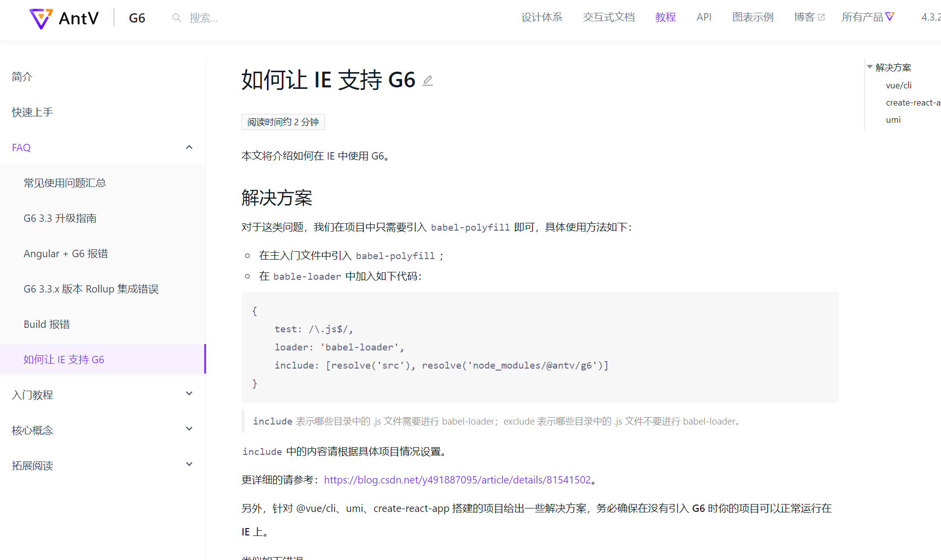Open G6 3.3.x 版本 Rollup 集成错误

click(x=91, y=289)
